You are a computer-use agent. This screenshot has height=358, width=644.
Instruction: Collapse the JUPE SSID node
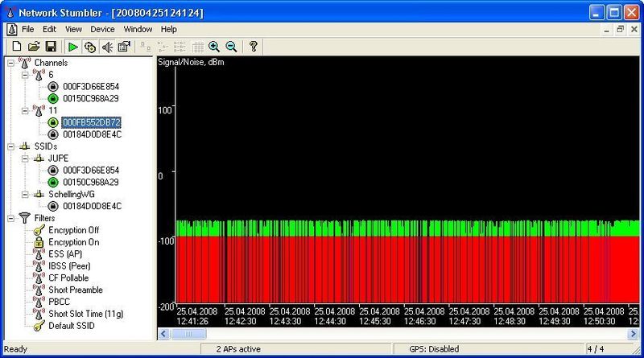pyautogui.click(x=25, y=158)
